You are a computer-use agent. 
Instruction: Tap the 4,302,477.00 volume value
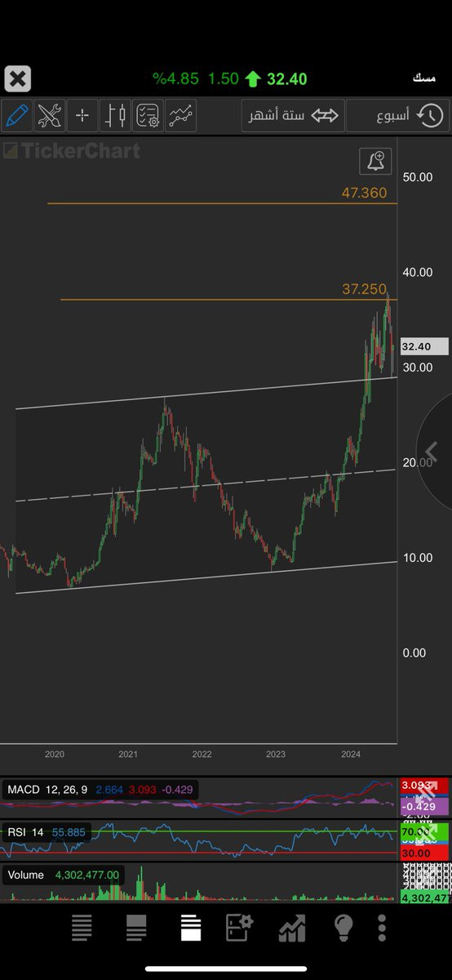point(86,875)
